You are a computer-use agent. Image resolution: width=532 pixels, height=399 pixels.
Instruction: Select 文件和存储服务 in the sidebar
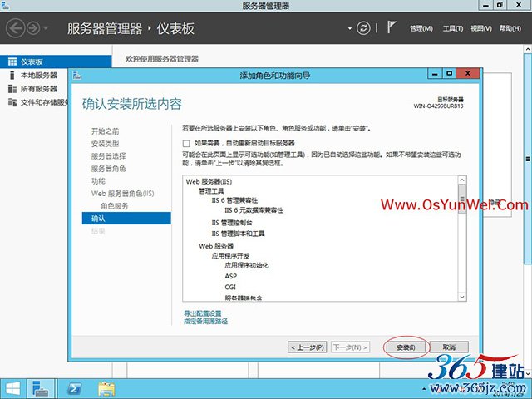(44, 102)
